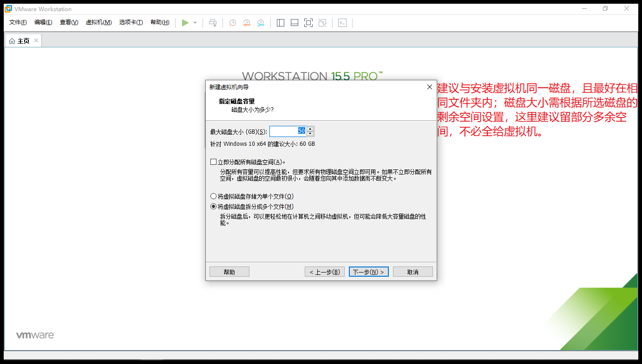Open the 编辑(E) menu

pos(43,22)
